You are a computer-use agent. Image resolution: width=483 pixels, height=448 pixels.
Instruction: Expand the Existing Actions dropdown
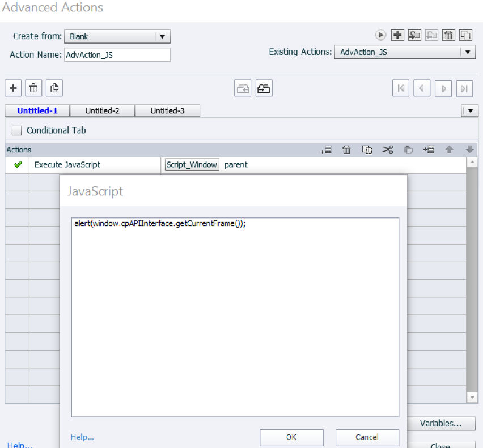coord(405,52)
